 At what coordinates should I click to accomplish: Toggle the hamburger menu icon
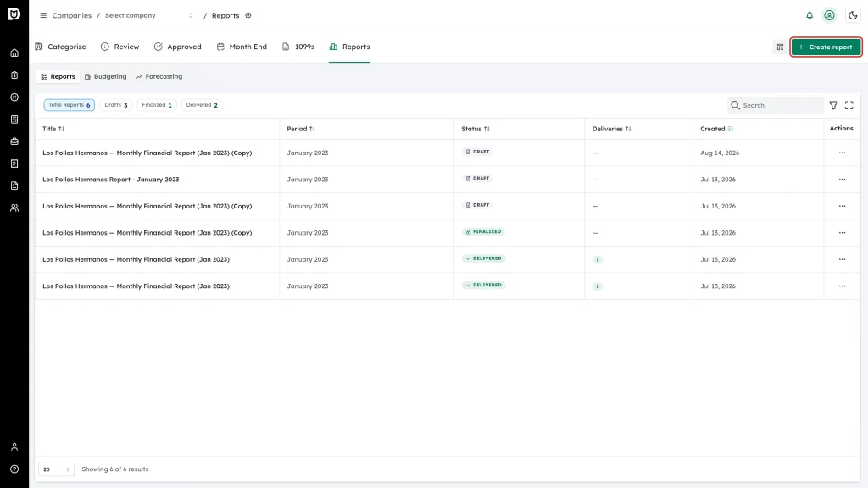pos(43,15)
